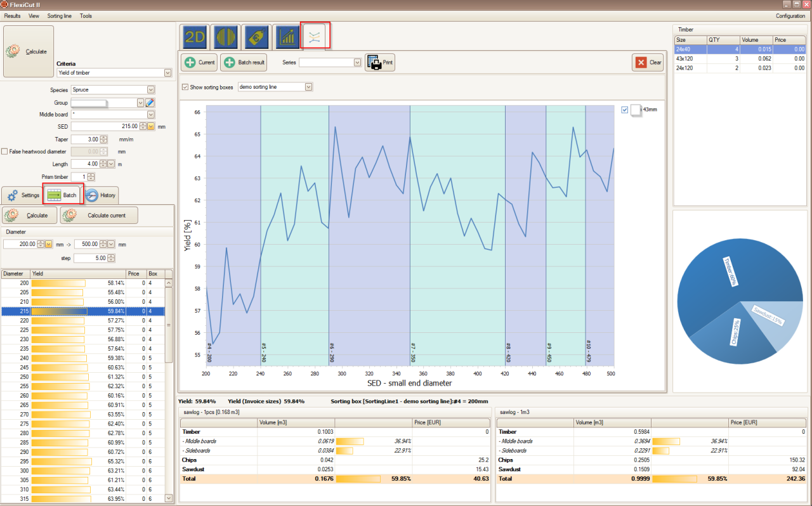Select diameter row 240 with 59.38%

tap(83, 358)
